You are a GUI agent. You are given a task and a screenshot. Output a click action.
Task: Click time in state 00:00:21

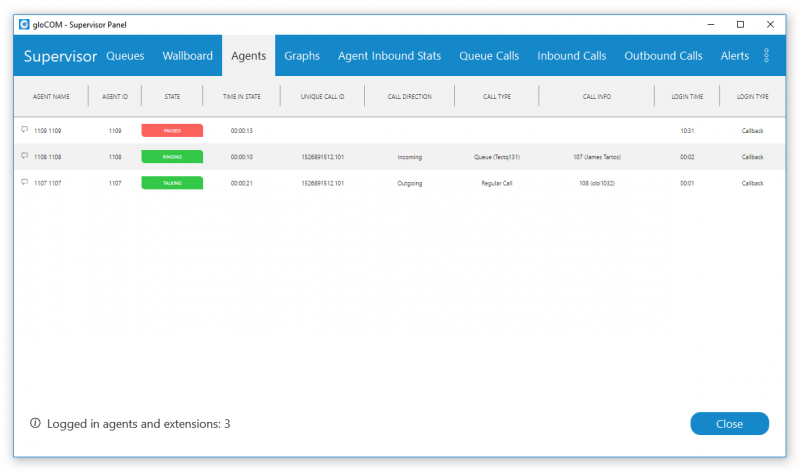(x=241, y=183)
